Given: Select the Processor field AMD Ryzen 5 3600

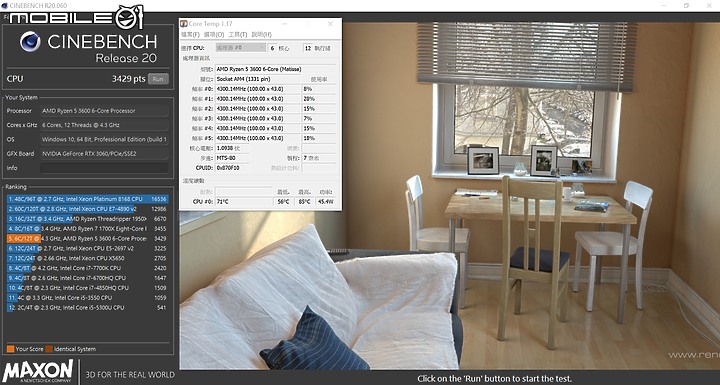Looking at the screenshot, I should 104,111.
